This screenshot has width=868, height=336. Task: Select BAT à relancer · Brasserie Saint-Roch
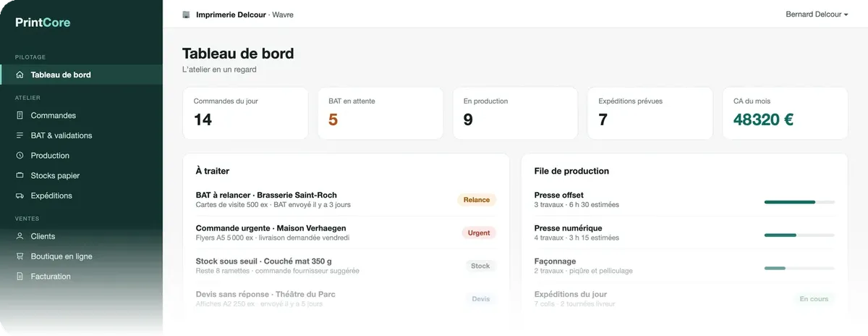pyautogui.click(x=266, y=195)
